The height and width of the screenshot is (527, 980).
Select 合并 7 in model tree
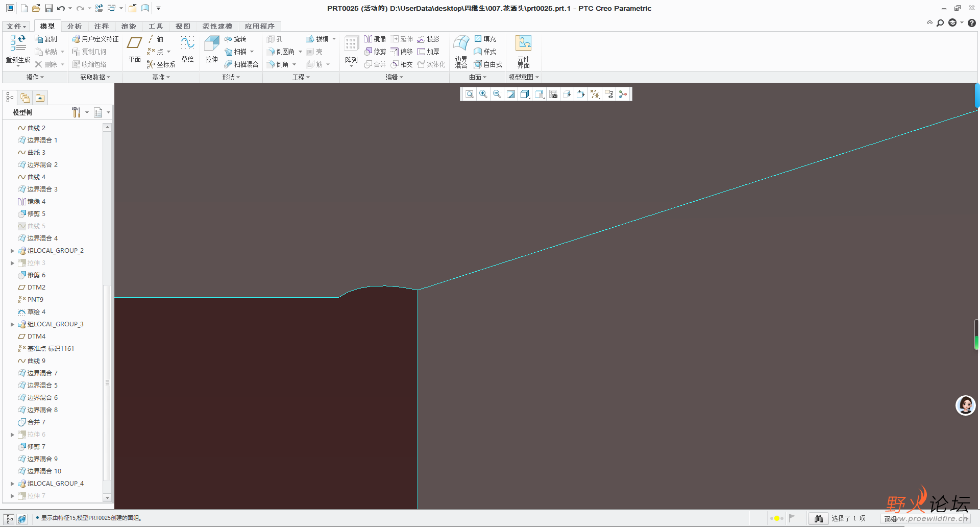pos(32,422)
